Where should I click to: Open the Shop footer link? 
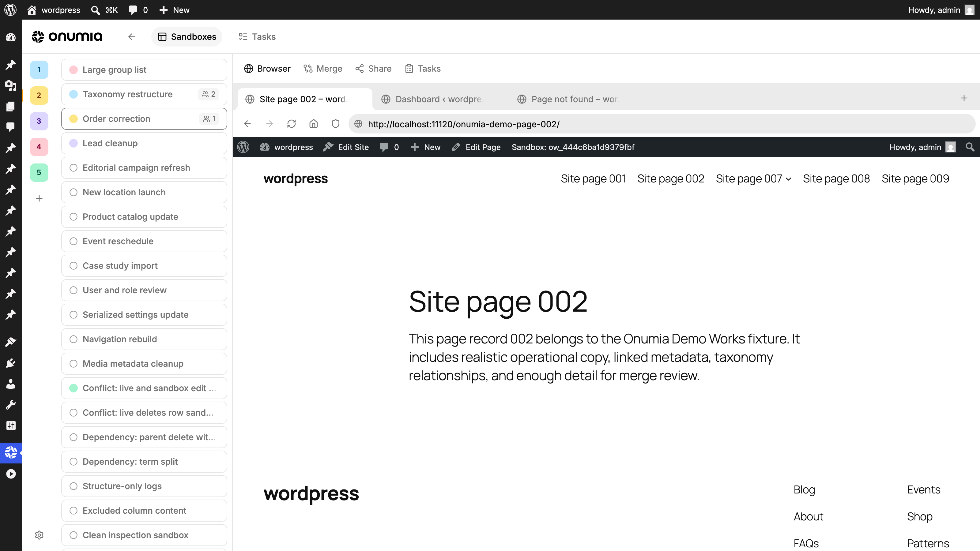(x=919, y=516)
